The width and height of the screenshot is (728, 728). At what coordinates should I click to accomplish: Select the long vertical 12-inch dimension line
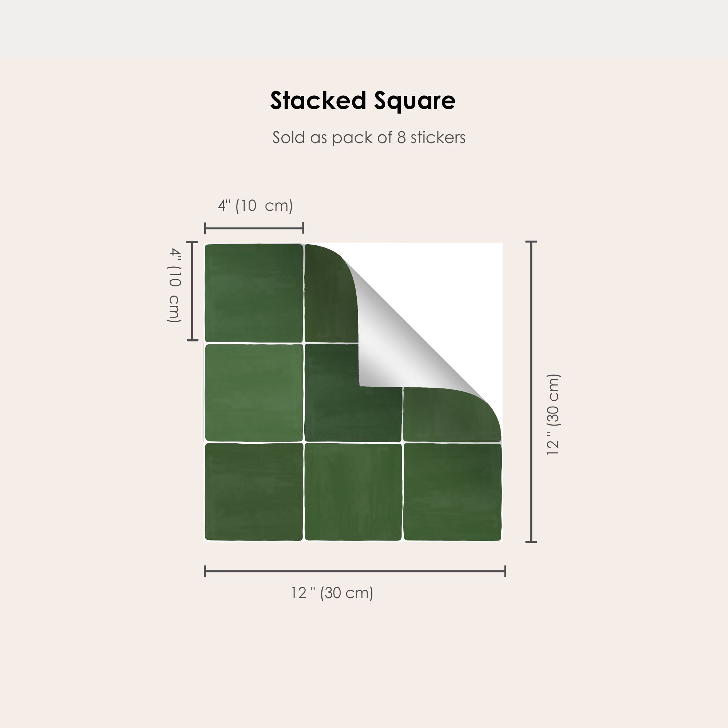pos(531,392)
